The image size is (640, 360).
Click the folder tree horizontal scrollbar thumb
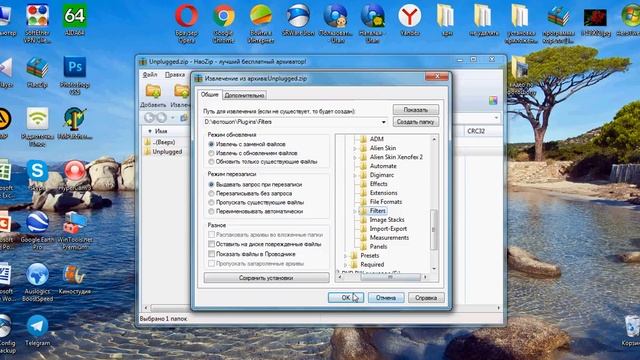pos(390,277)
